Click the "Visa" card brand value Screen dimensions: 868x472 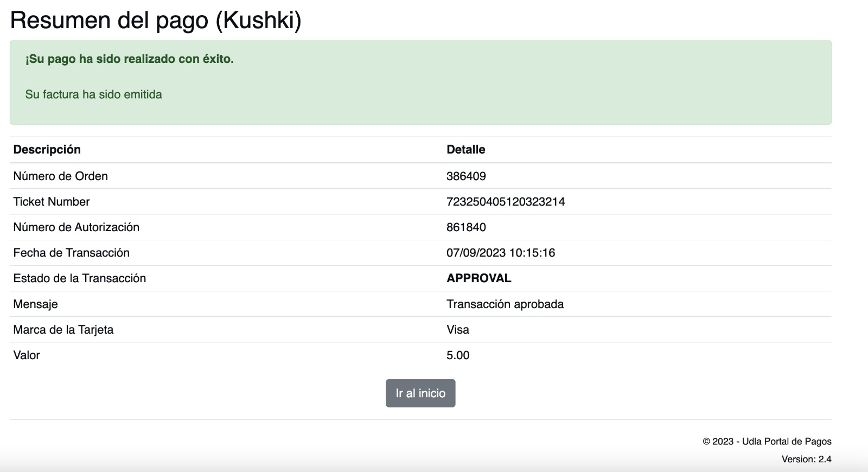[x=458, y=330]
